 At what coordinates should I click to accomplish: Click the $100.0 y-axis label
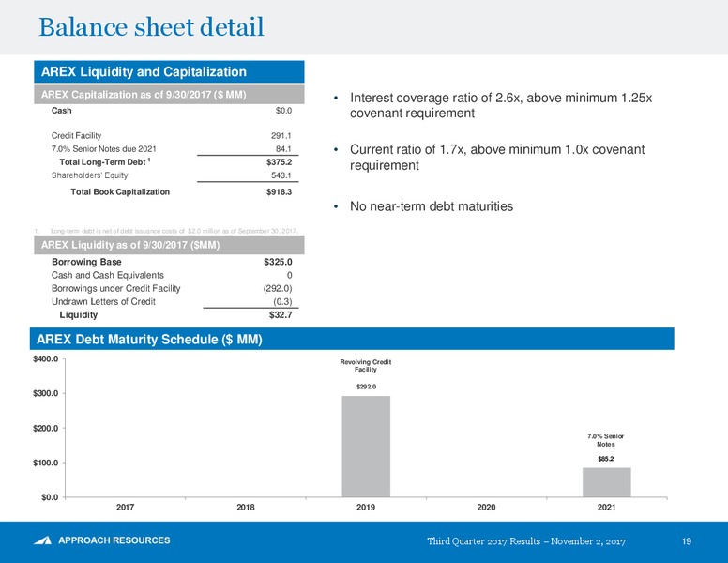pyautogui.click(x=45, y=463)
